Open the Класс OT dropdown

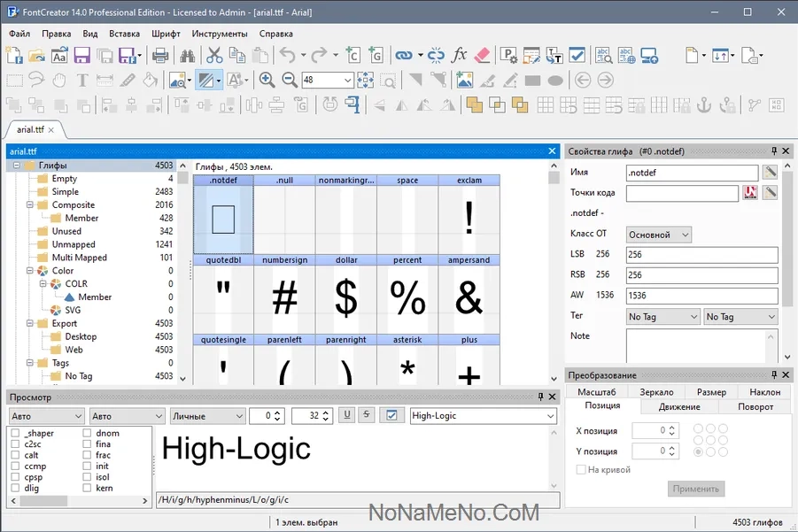click(x=658, y=235)
